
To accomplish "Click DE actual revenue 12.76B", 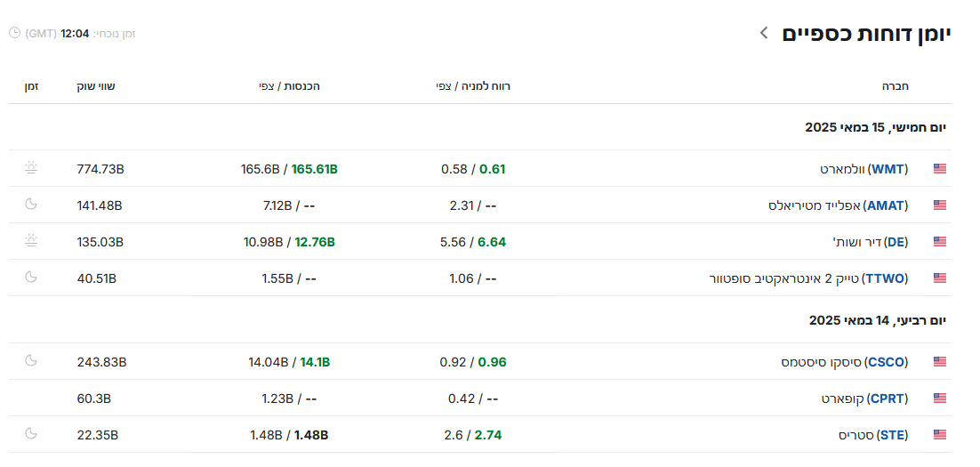I will [315, 242].
